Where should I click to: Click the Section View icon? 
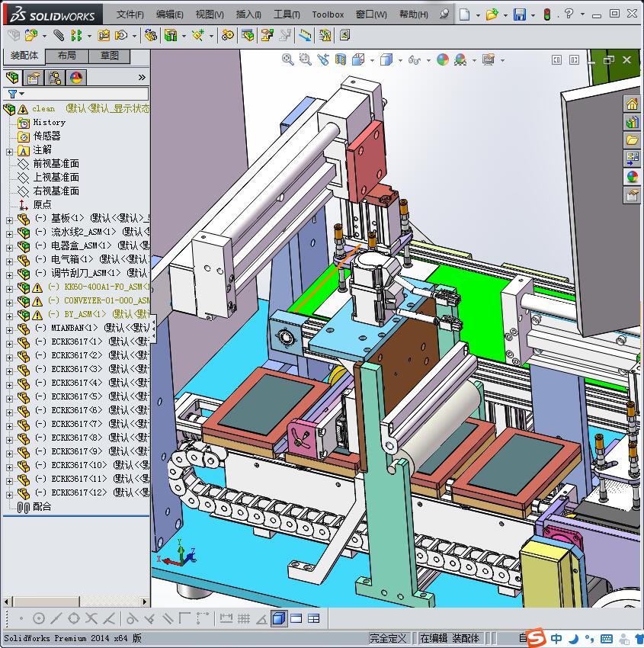341,59
